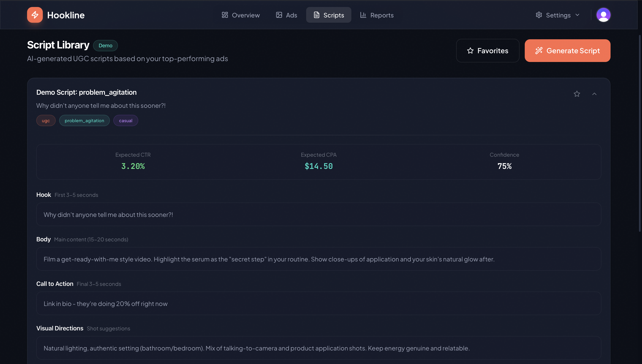Favorite the problem_agitation demo script

coord(577,94)
